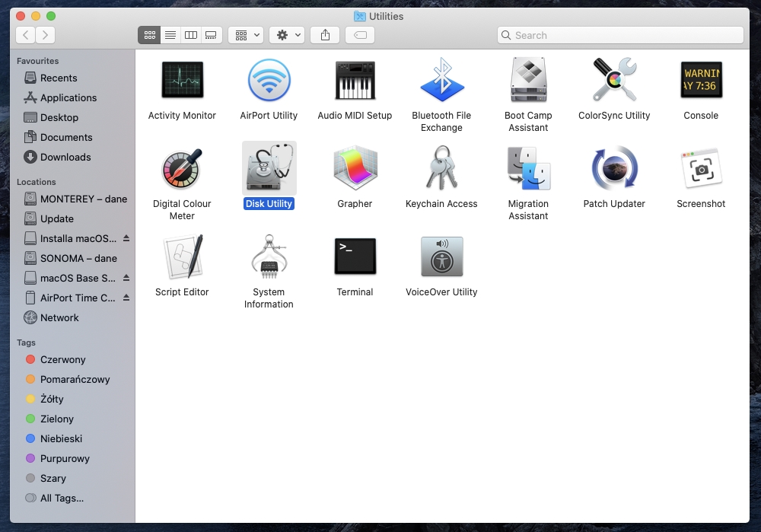Click the Edit Tags toolbar button

click(x=360, y=35)
